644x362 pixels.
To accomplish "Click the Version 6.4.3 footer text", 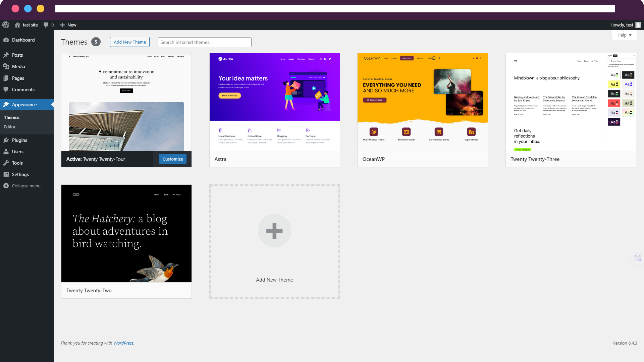I will click(x=625, y=343).
